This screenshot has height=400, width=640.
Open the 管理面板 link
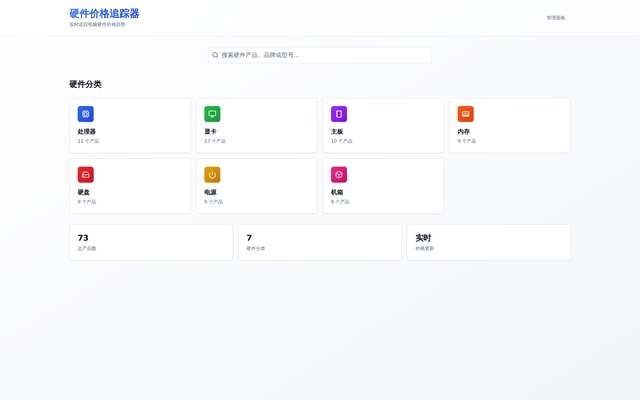click(555, 18)
